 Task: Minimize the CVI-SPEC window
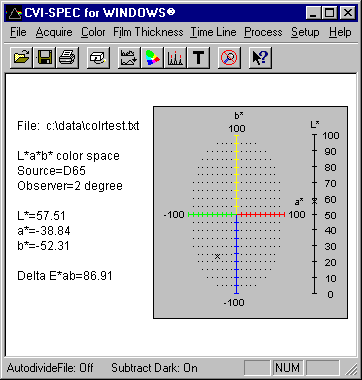(313, 13)
